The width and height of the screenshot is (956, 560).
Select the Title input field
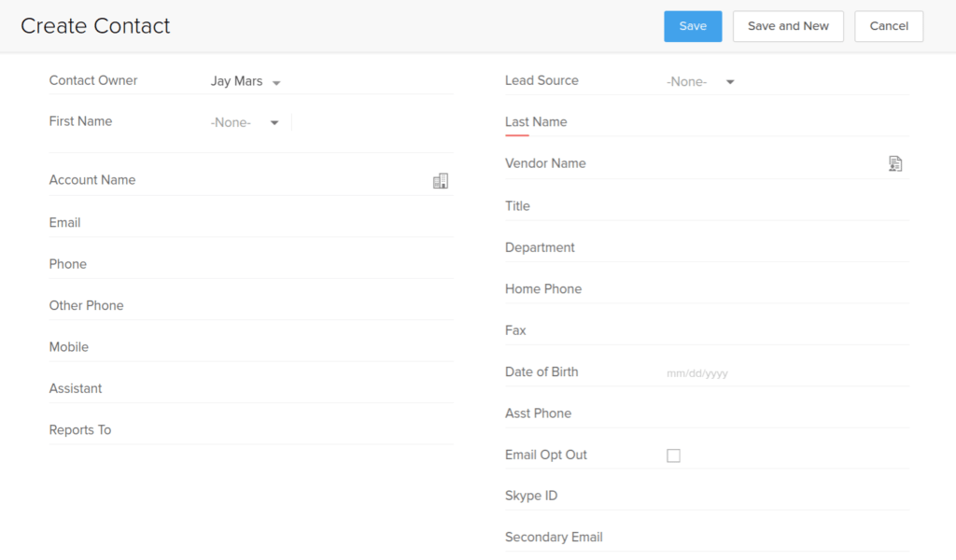tap(788, 206)
